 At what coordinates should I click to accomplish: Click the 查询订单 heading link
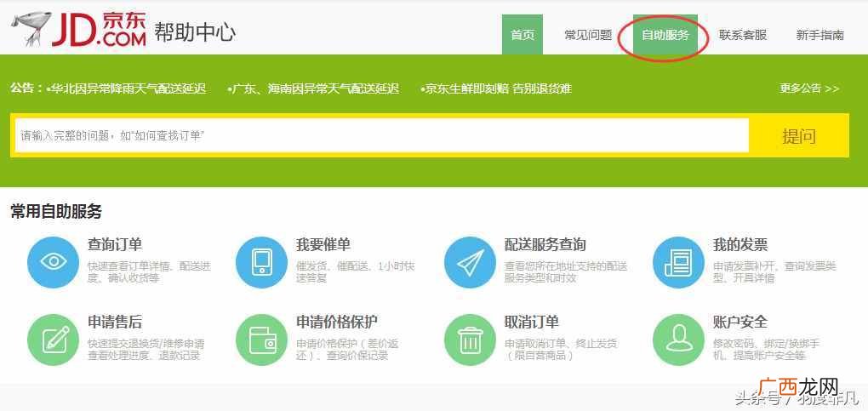tap(115, 244)
